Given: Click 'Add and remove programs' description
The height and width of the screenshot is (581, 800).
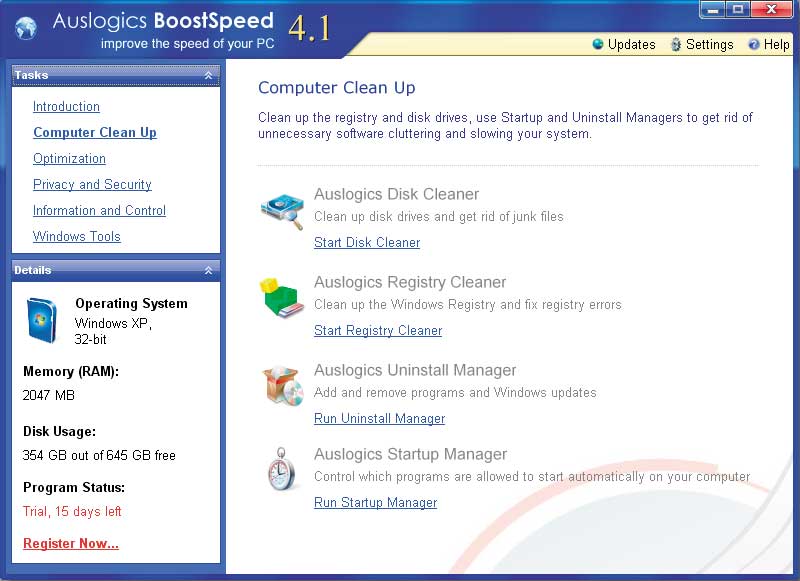Looking at the screenshot, I should point(455,392).
